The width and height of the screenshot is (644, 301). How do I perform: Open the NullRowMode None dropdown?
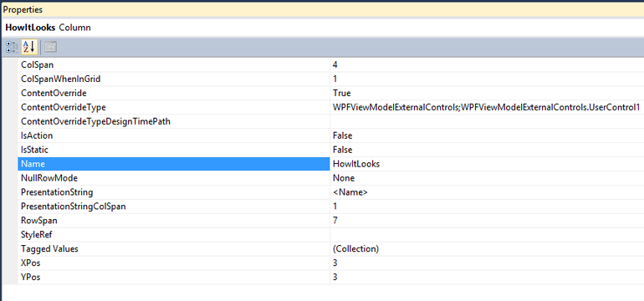tap(487, 178)
